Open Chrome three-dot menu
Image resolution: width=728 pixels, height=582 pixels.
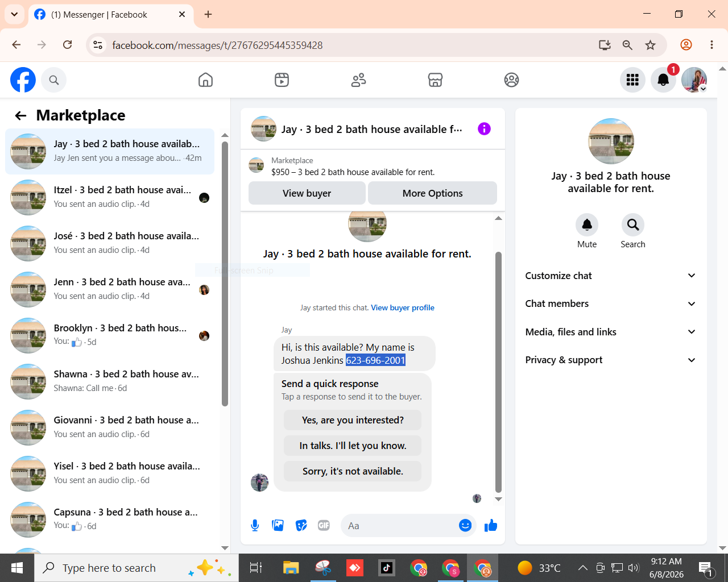pyautogui.click(x=712, y=45)
